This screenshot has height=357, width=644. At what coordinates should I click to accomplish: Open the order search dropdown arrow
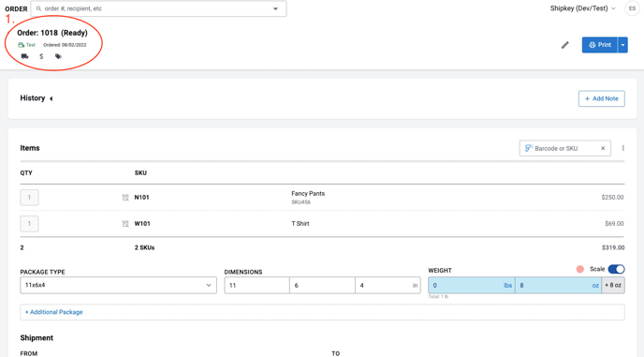[275, 8]
